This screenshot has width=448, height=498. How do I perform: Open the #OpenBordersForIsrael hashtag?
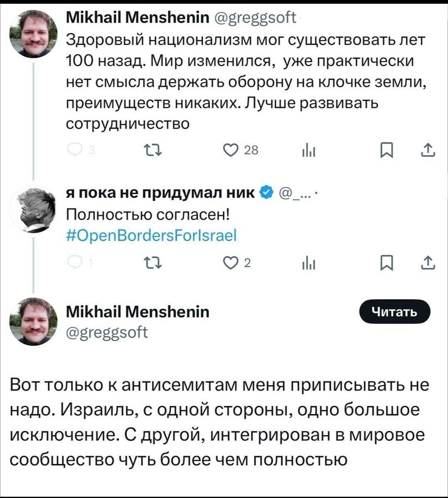(x=151, y=236)
